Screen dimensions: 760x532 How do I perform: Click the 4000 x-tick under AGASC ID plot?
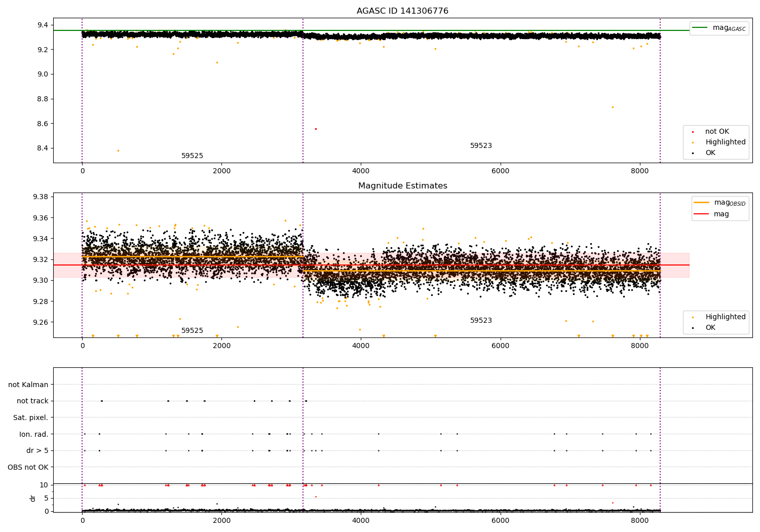361,171
